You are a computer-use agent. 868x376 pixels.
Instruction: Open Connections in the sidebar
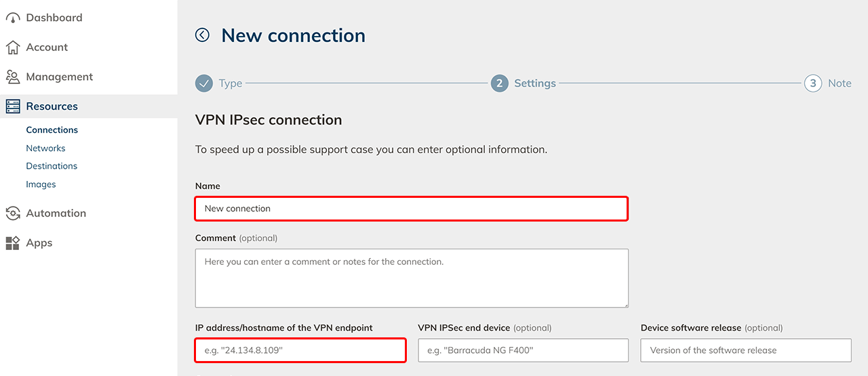[52, 130]
